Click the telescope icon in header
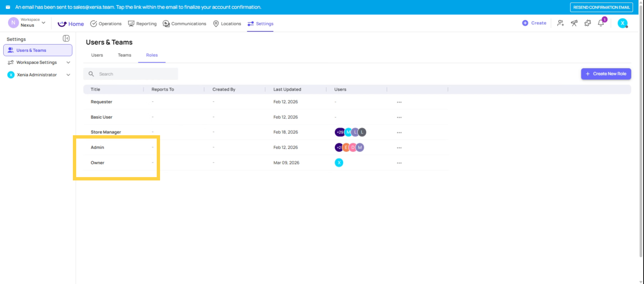The image size is (644, 284). [574, 23]
